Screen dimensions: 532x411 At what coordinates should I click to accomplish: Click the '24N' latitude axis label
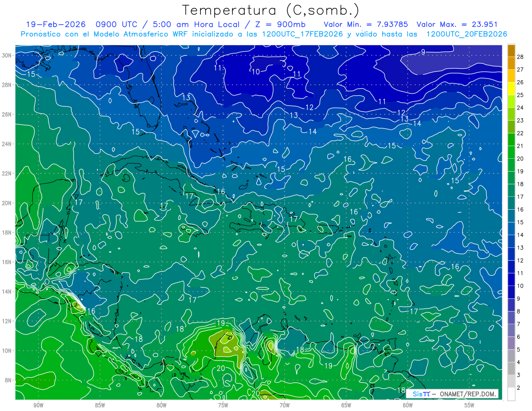tap(7, 144)
